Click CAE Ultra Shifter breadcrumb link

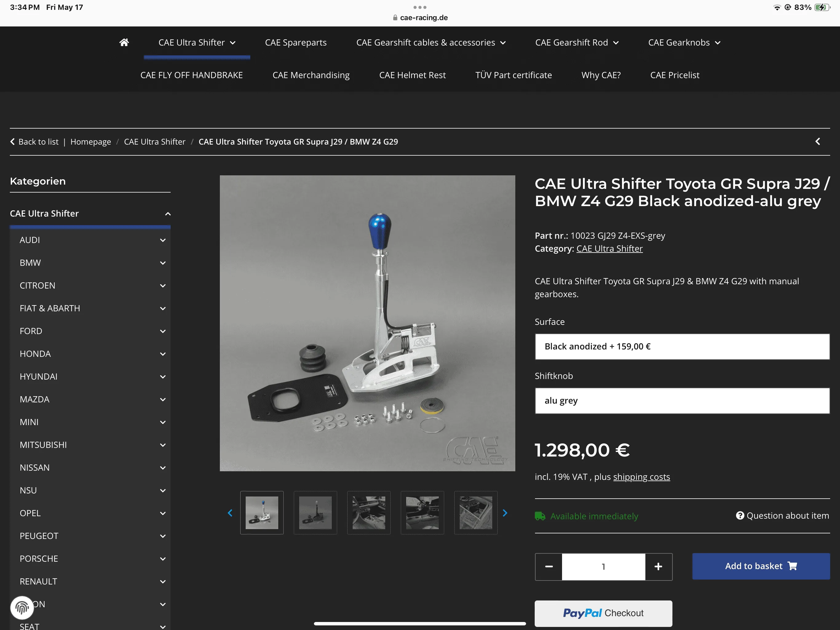(x=155, y=142)
